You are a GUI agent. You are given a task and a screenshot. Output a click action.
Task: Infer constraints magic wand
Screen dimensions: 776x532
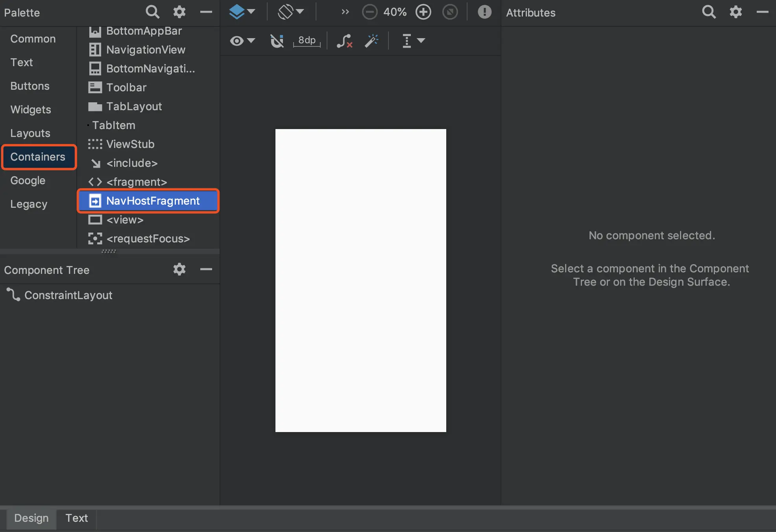tap(371, 41)
